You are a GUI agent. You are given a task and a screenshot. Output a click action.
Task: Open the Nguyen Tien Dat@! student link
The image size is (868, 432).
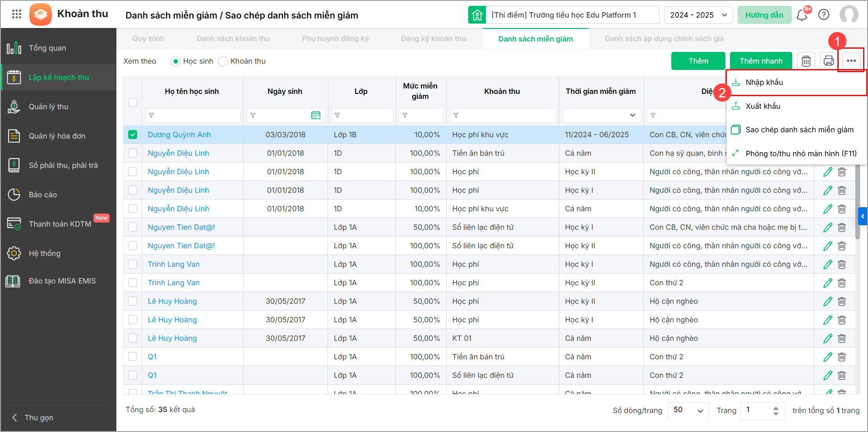point(181,227)
